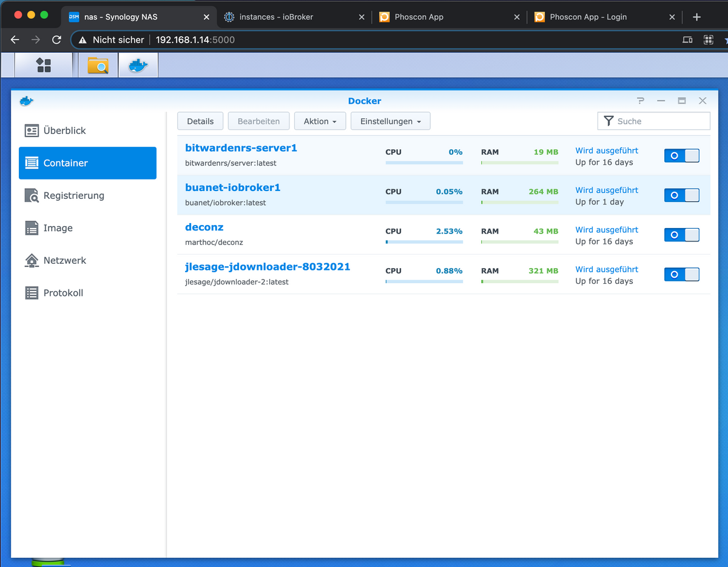Screen dimensions: 728x567
Task: Close the Phoscon App - Login tab
Action: point(672,17)
